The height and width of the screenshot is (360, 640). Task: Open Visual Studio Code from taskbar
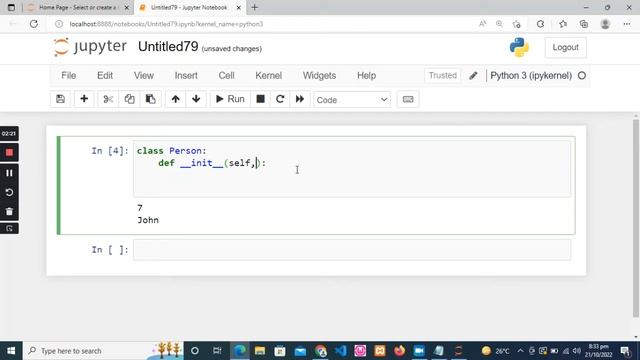[340, 351]
